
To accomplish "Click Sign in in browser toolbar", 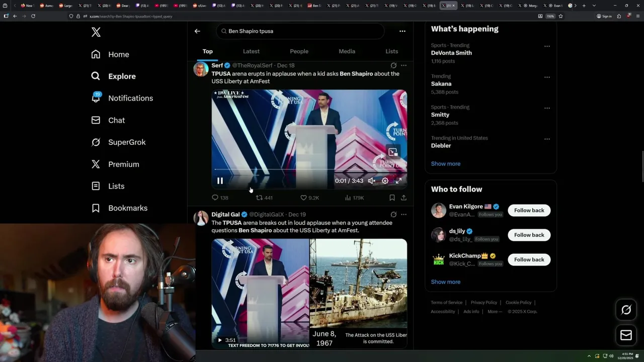I will tap(604, 16).
